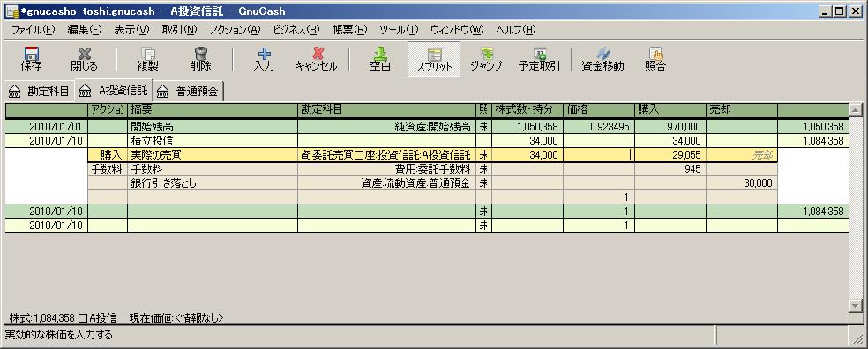Select the A投資信託 tab
The width and height of the screenshot is (868, 349).
pos(115,91)
